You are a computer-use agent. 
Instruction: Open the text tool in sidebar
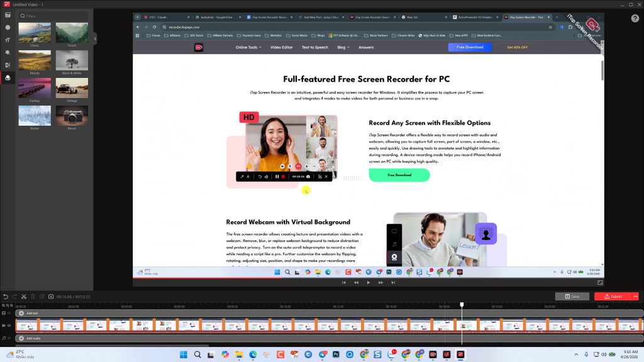[x=8, y=40]
